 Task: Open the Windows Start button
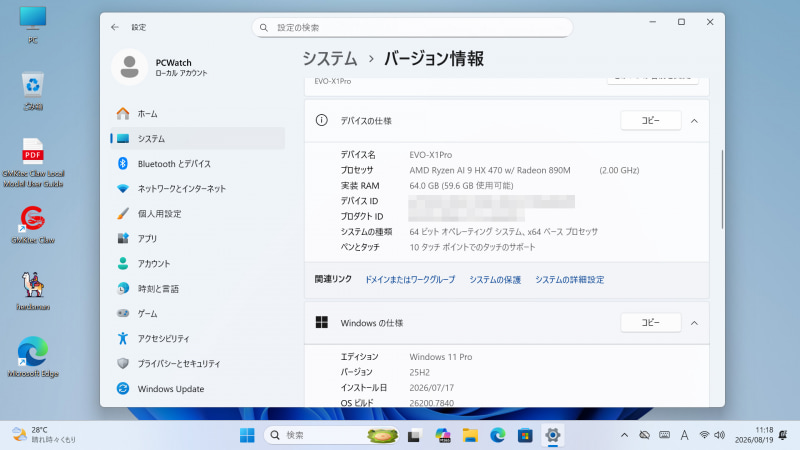pos(247,435)
